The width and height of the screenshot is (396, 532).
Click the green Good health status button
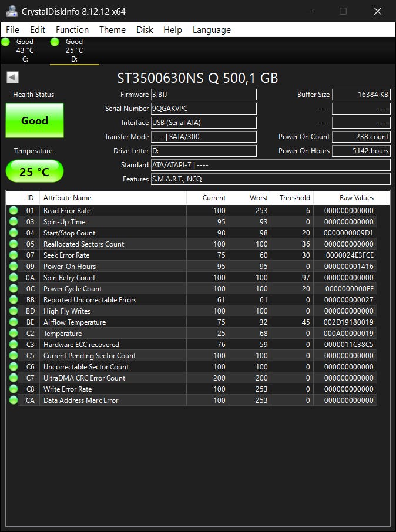(x=35, y=120)
